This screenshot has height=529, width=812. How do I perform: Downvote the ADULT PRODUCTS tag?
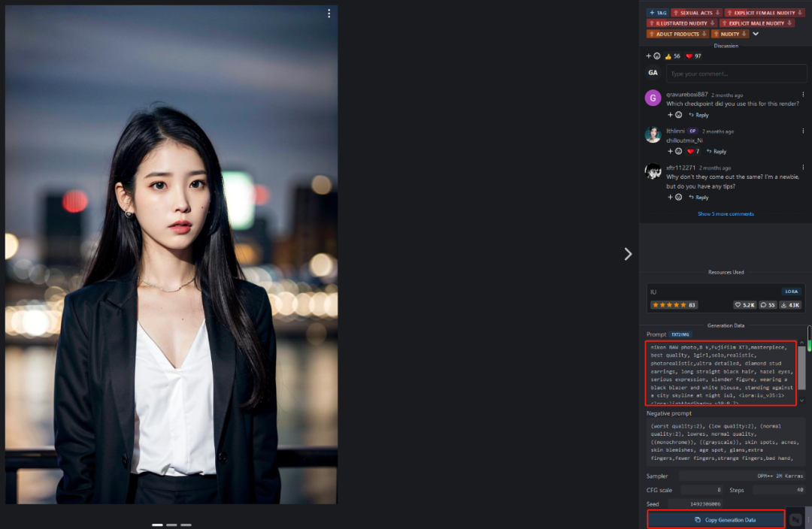[704, 34]
